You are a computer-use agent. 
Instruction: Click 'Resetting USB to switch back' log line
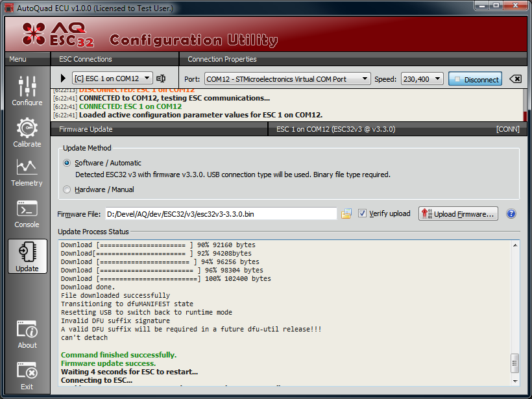[147, 313]
